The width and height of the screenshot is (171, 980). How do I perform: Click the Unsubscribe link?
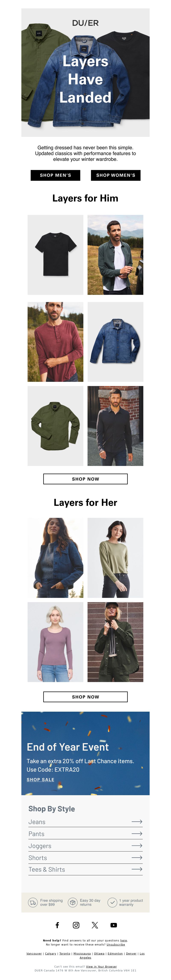(115, 944)
